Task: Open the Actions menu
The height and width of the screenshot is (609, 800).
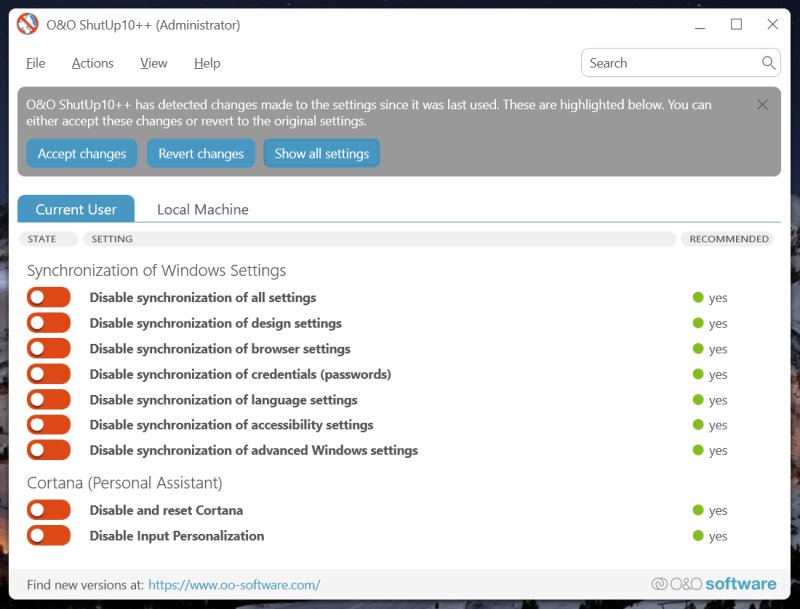Action: tap(93, 63)
